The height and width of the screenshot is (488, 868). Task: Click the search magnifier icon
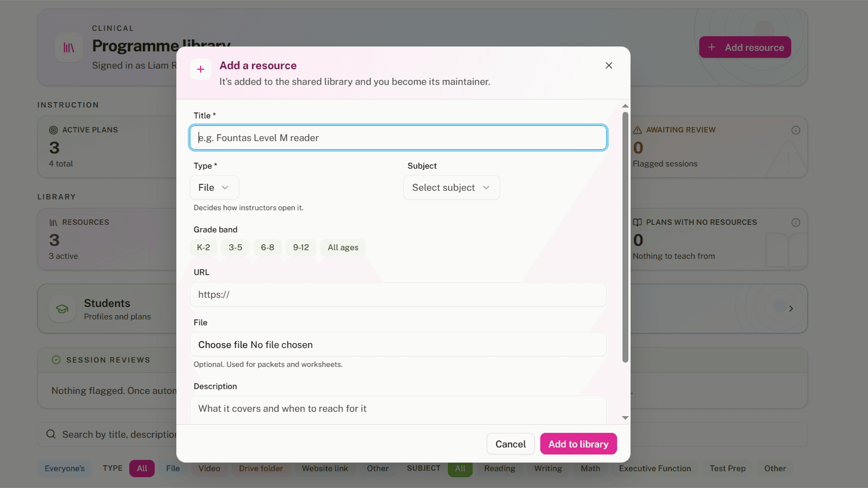coord(51,434)
